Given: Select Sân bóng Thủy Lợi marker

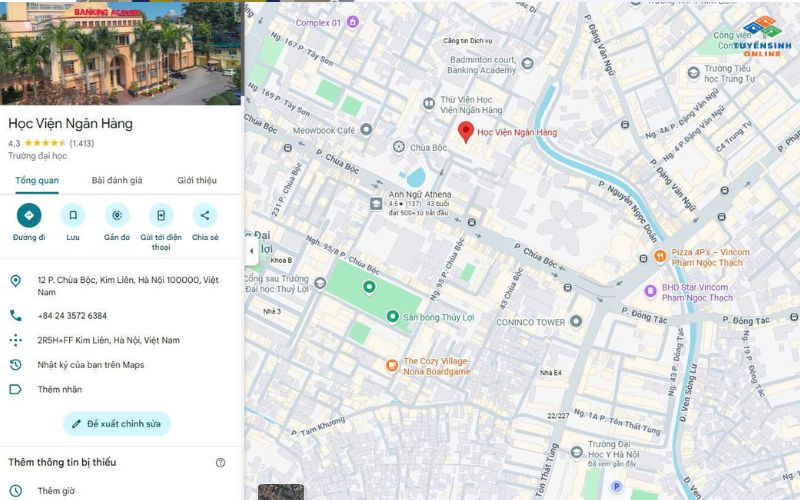Looking at the screenshot, I should pyautogui.click(x=392, y=316).
